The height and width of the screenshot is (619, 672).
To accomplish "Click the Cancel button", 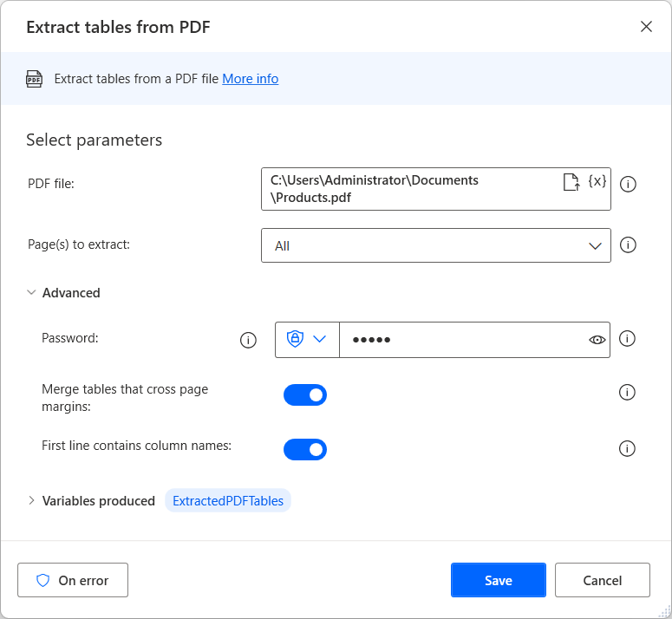I will pyautogui.click(x=603, y=580).
